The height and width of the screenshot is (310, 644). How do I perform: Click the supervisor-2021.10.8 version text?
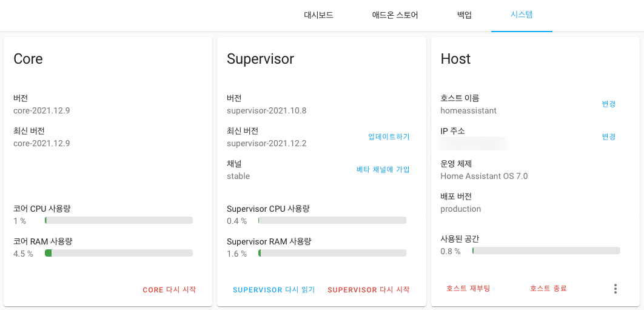click(x=267, y=110)
